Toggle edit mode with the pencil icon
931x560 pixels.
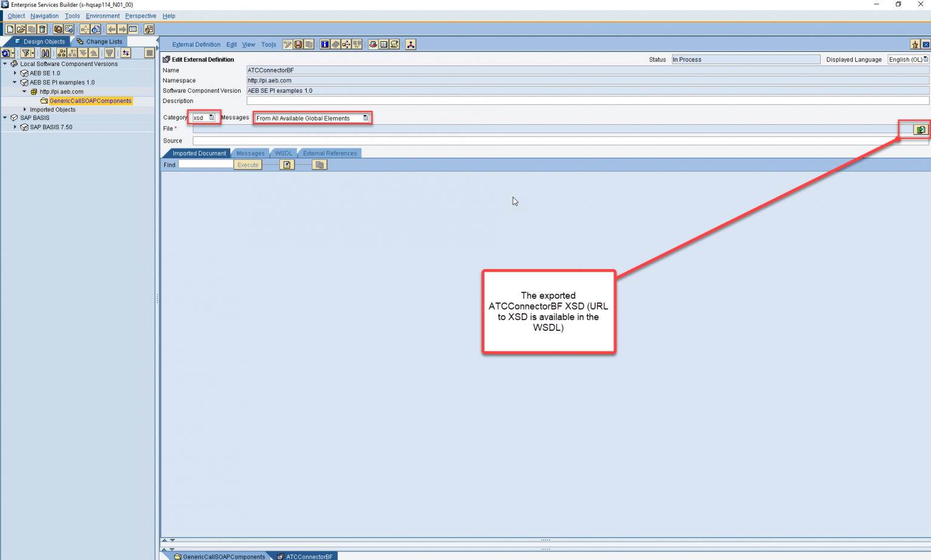pyautogui.click(x=287, y=44)
